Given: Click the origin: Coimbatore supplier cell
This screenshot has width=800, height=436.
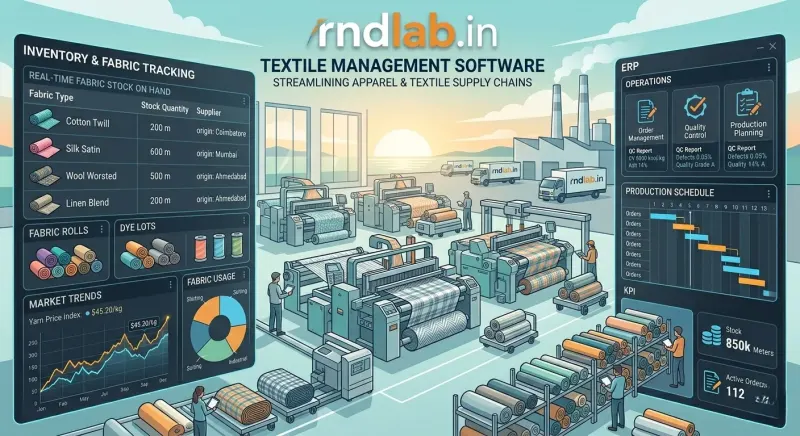Looking at the screenshot, I should (x=221, y=132).
